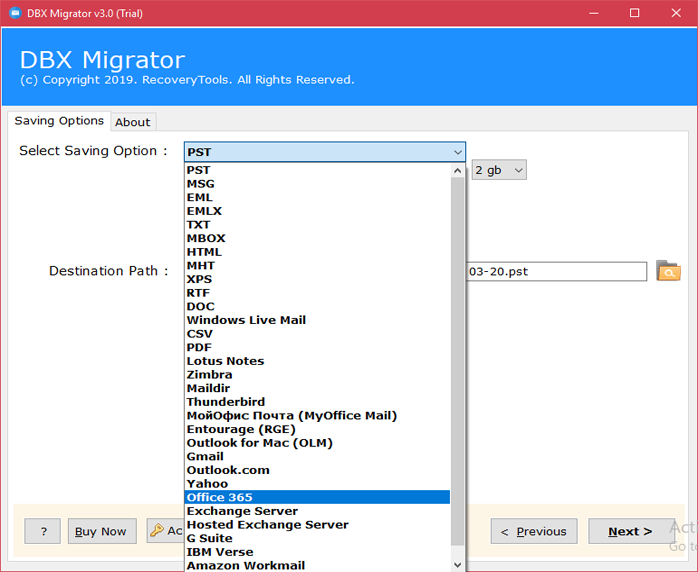
Task: Select Amazon Workmail option
Action: 317,566
